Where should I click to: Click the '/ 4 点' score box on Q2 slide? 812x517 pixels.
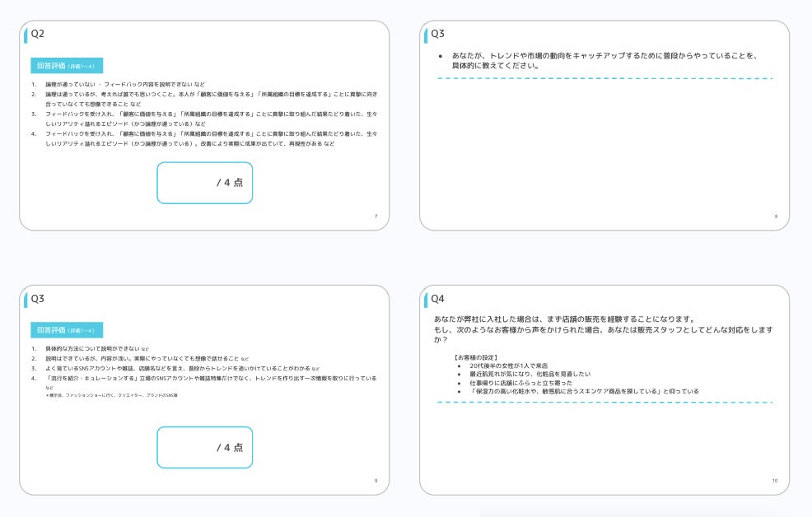tap(204, 183)
